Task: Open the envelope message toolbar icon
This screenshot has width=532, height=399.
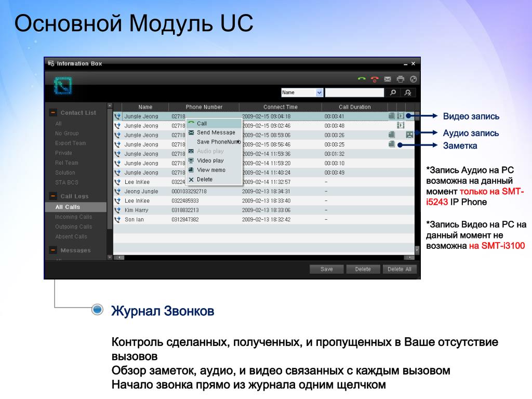Action: point(388,79)
